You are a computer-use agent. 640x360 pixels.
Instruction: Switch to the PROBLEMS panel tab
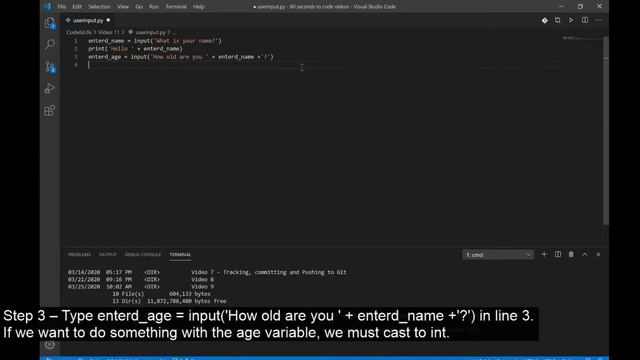point(80,254)
